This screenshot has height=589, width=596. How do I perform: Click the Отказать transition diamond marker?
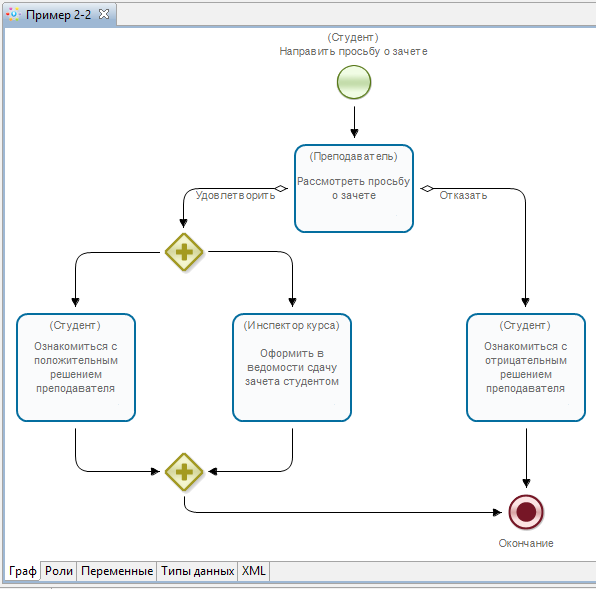[x=427, y=188]
